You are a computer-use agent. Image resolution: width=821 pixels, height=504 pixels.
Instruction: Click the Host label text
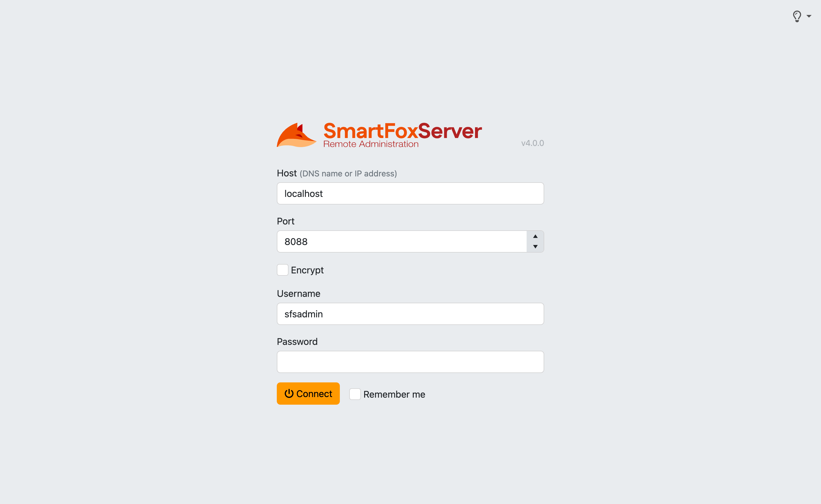(x=287, y=173)
